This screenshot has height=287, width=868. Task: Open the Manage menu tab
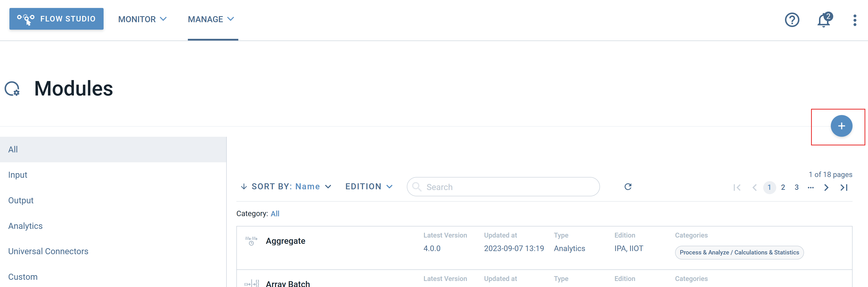(211, 19)
